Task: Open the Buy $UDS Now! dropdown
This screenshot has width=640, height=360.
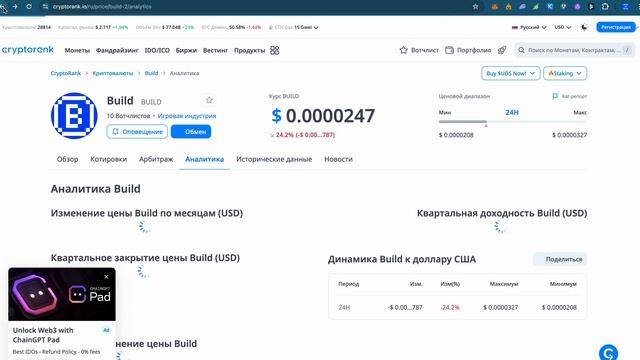Action: click(511, 73)
